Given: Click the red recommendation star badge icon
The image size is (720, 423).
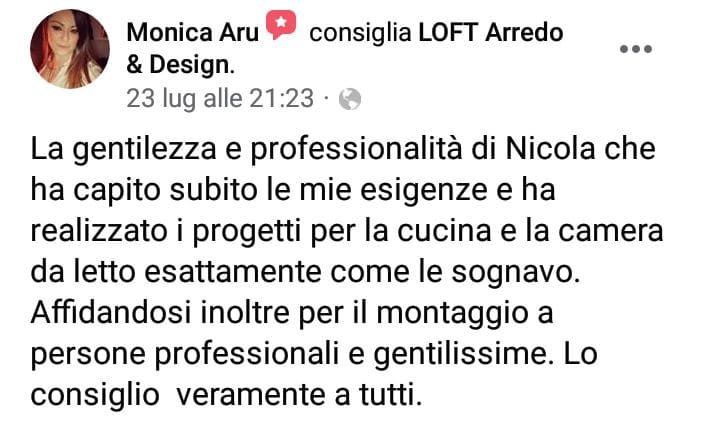Looking at the screenshot, I should 281,25.
